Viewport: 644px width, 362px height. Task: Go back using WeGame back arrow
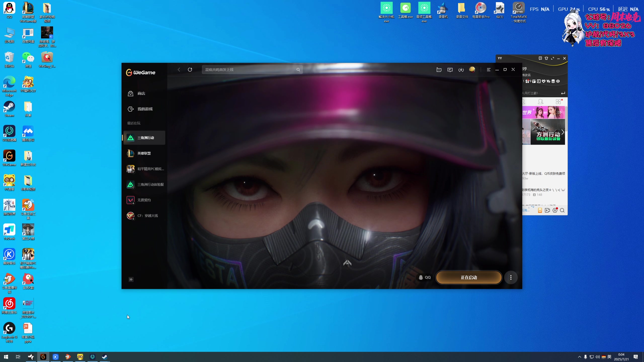pos(179,70)
